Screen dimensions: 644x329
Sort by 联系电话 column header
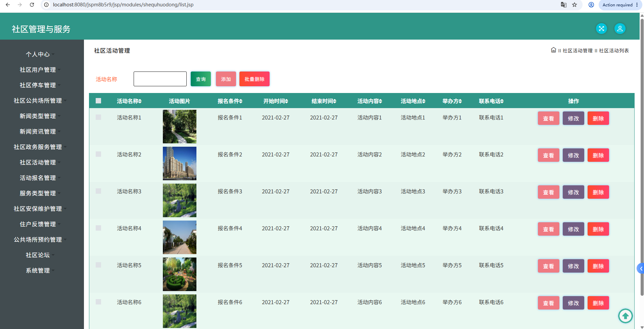[491, 101]
